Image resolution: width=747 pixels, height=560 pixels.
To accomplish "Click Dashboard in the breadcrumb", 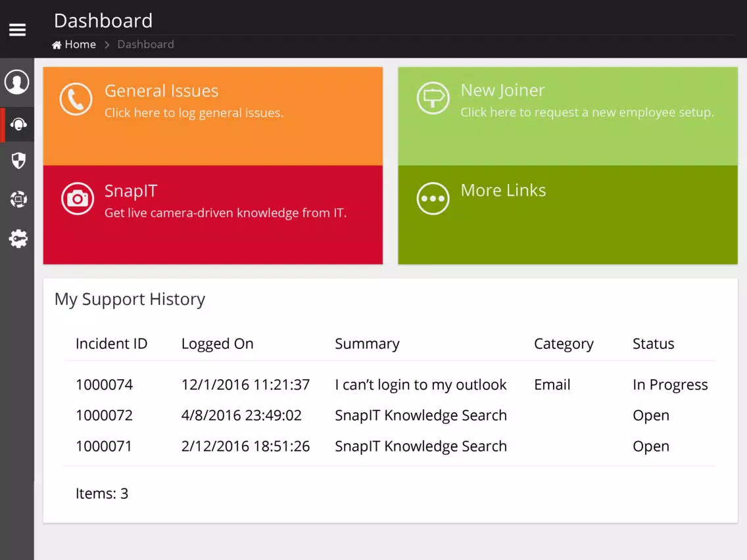I will pyautogui.click(x=146, y=44).
